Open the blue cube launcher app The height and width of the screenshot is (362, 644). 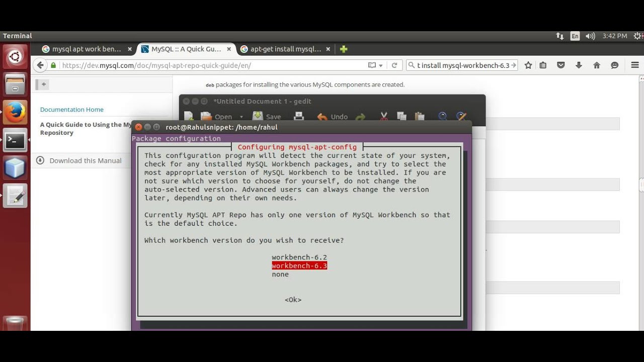[x=15, y=168]
